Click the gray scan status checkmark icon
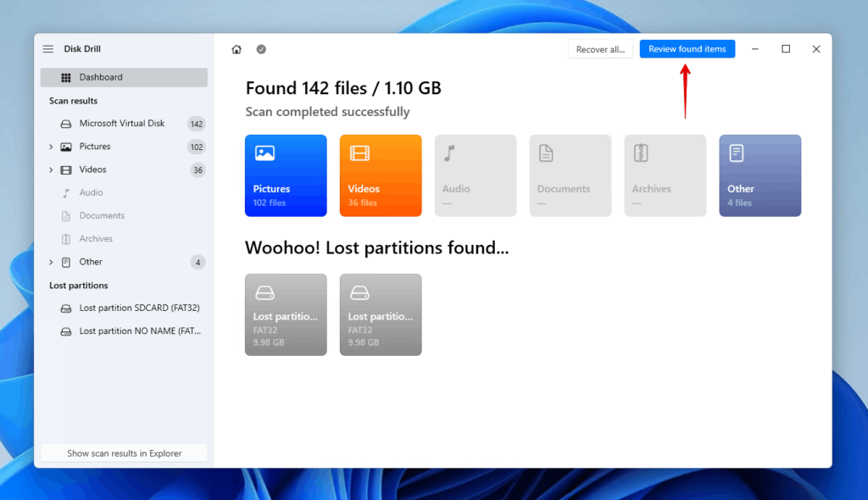Image resolution: width=868 pixels, height=500 pixels. (x=260, y=49)
